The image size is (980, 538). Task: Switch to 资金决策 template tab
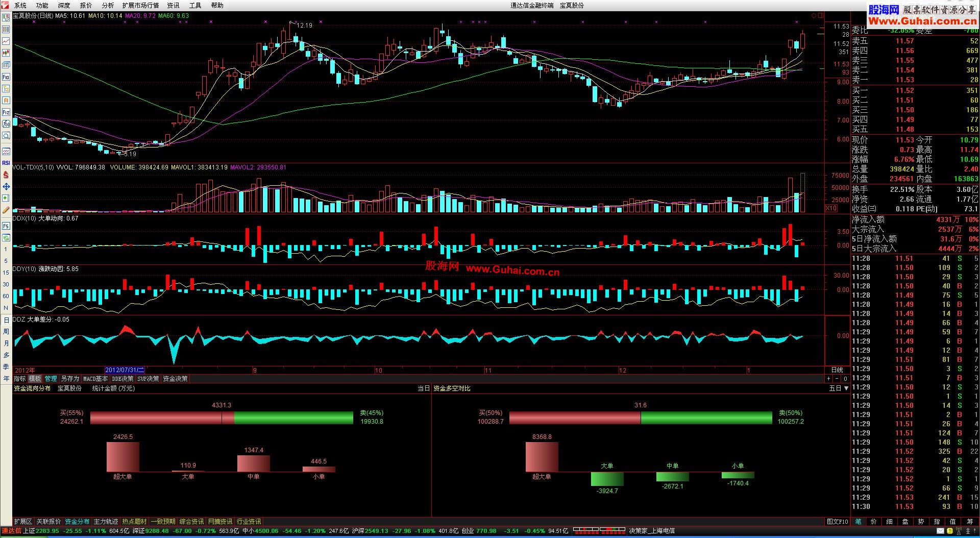[175, 379]
